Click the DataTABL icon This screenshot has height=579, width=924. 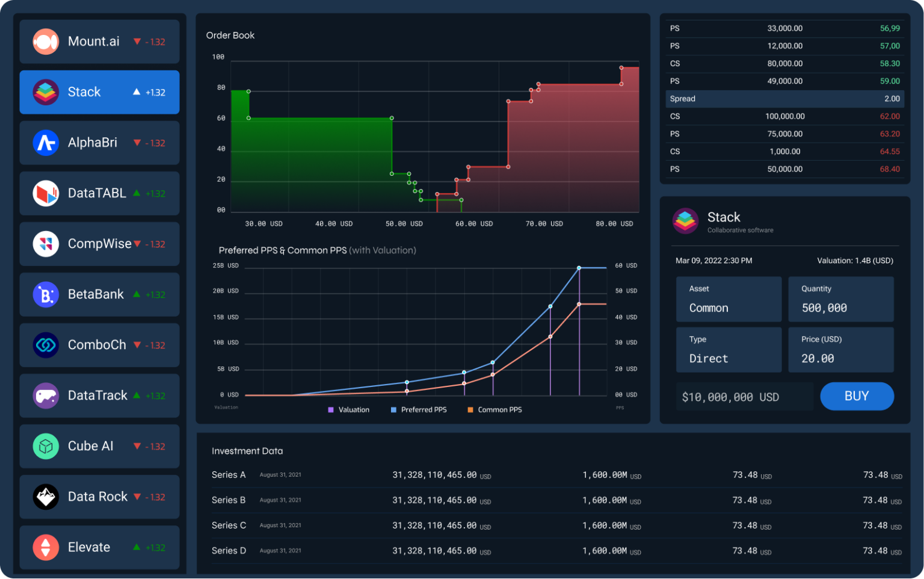tap(46, 193)
